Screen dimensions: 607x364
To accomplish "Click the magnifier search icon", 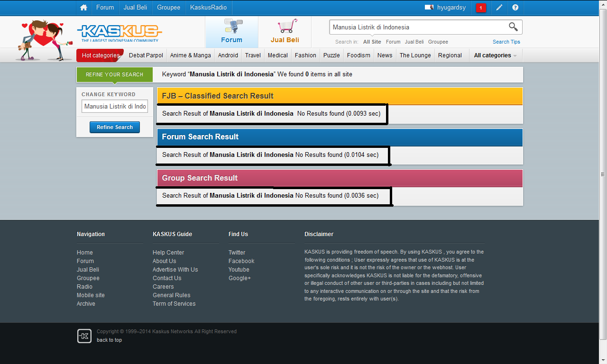I will 513,27.
